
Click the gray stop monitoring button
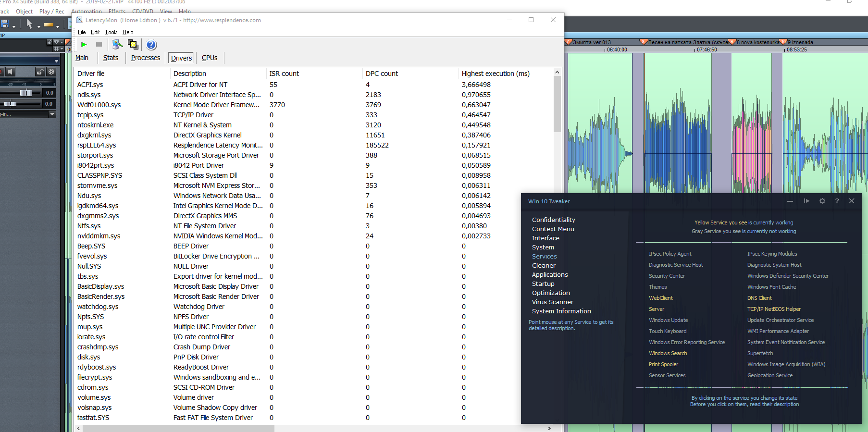(99, 45)
